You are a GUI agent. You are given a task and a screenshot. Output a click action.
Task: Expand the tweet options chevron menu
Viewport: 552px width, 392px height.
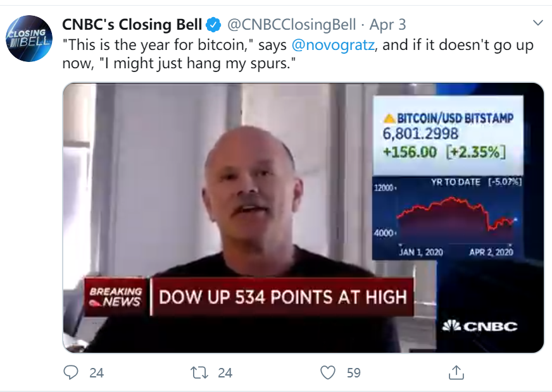point(538,23)
